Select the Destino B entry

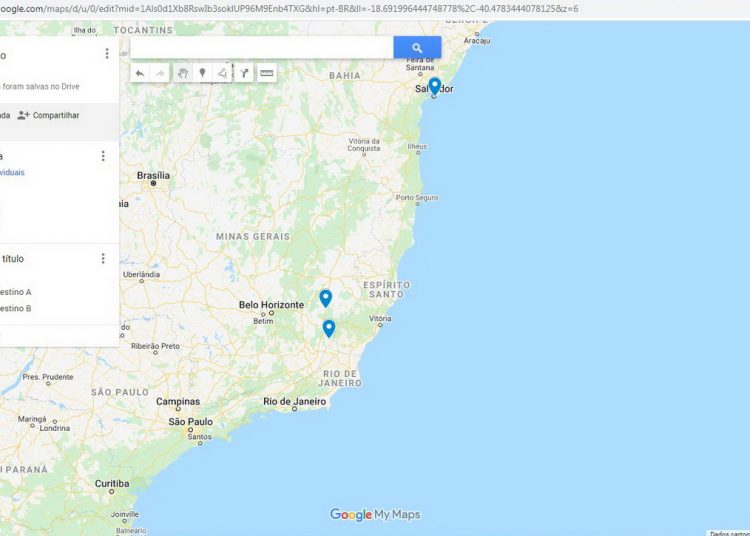pyautogui.click(x=16, y=308)
